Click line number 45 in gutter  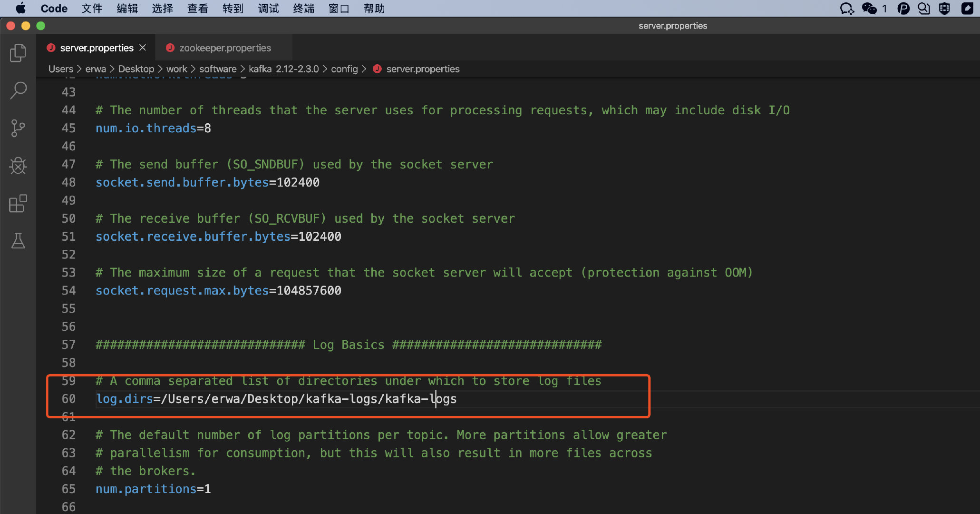click(68, 128)
